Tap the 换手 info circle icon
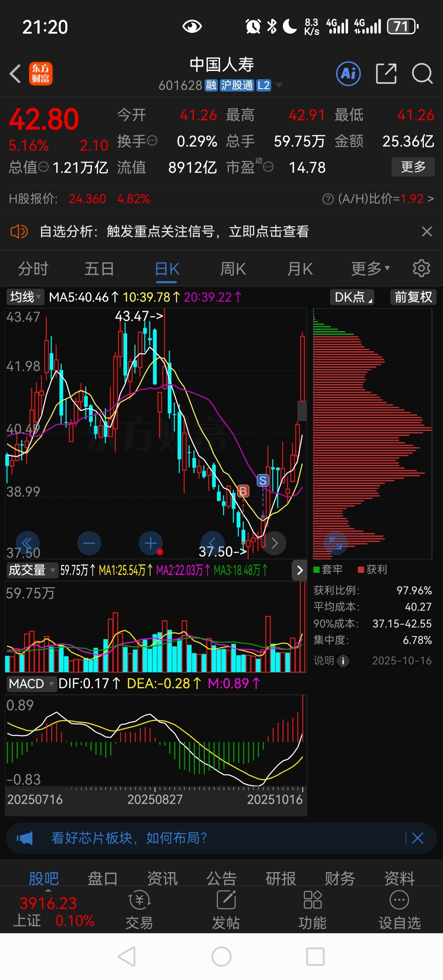Screen dimensions: 443x980 point(152,141)
